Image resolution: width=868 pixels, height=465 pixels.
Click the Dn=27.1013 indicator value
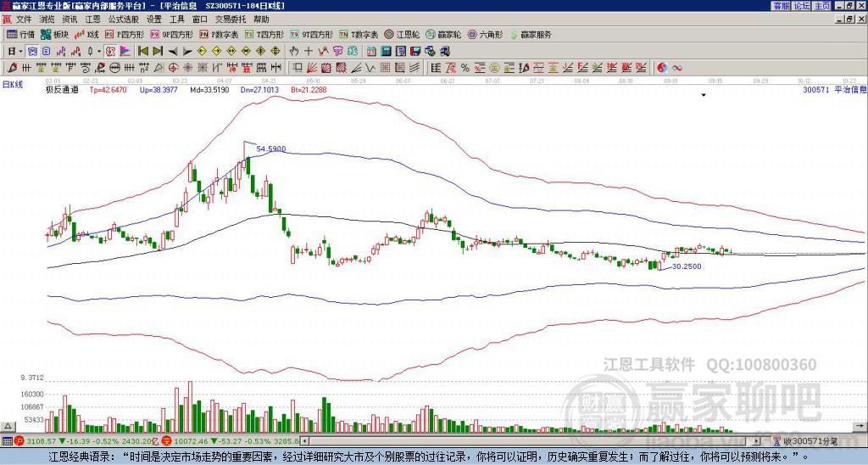[259, 89]
